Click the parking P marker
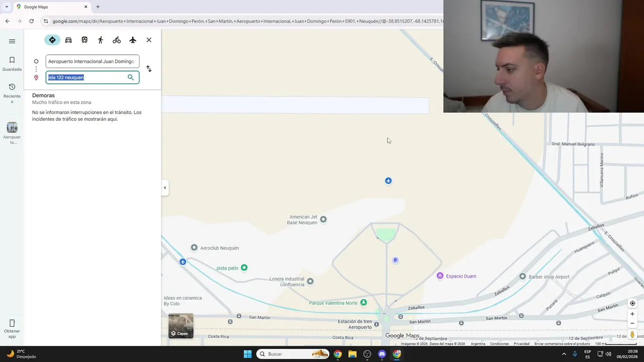644x362 pixels. (x=395, y=260)
